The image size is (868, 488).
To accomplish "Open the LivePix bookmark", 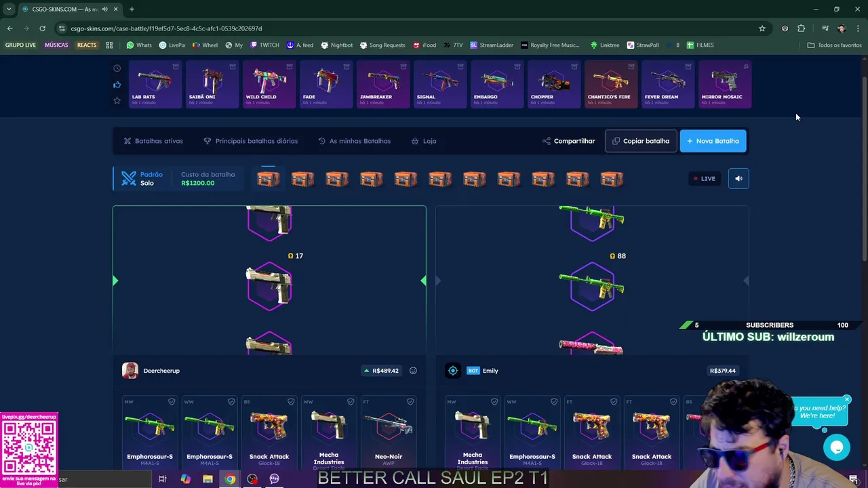I will click(172, 45).
